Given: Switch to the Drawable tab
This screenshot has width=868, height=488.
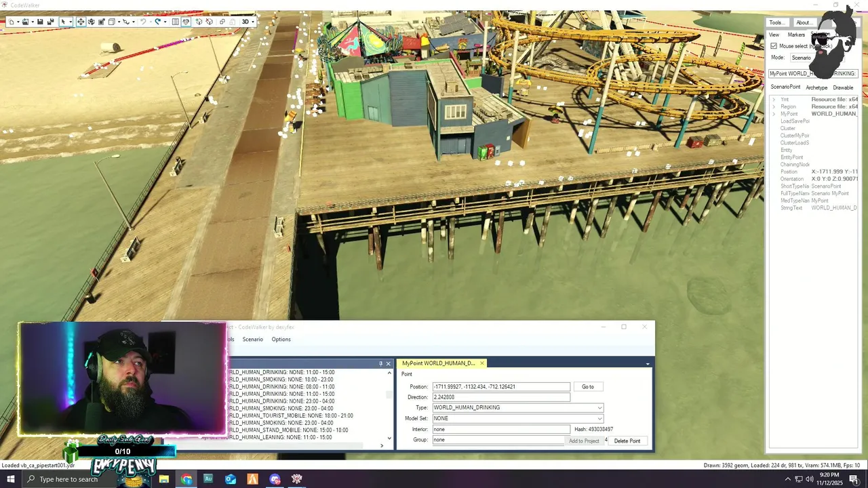Looking at the screenshot, I should click(x=843, y=87).
